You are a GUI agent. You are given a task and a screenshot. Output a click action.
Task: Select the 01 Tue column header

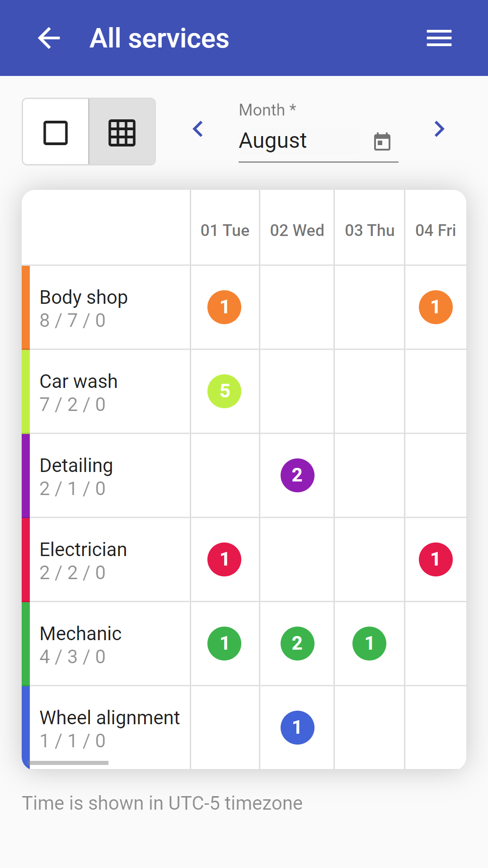coord(225,230)
